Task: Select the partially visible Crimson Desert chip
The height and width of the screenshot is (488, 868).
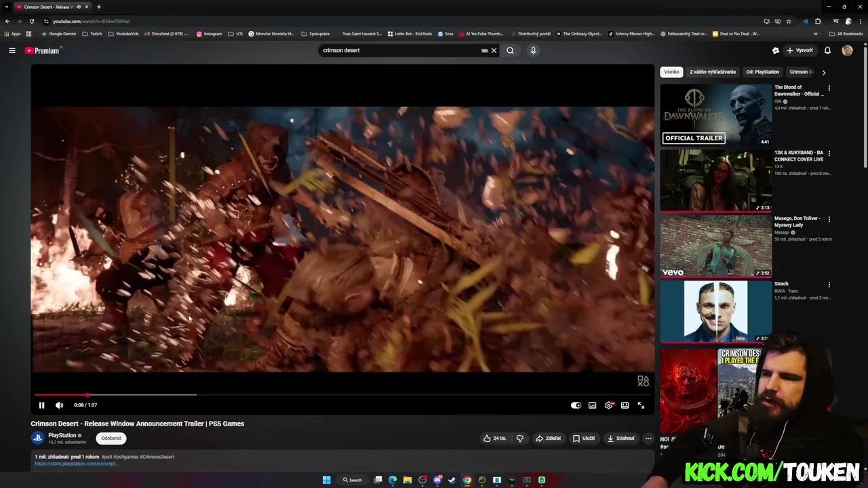Action: coord(801,72)
